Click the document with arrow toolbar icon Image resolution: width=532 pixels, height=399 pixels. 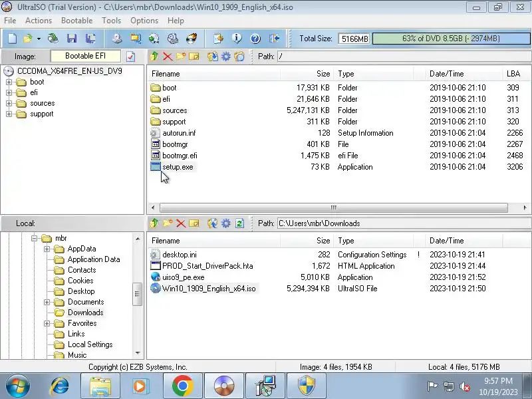click(218, 39)
